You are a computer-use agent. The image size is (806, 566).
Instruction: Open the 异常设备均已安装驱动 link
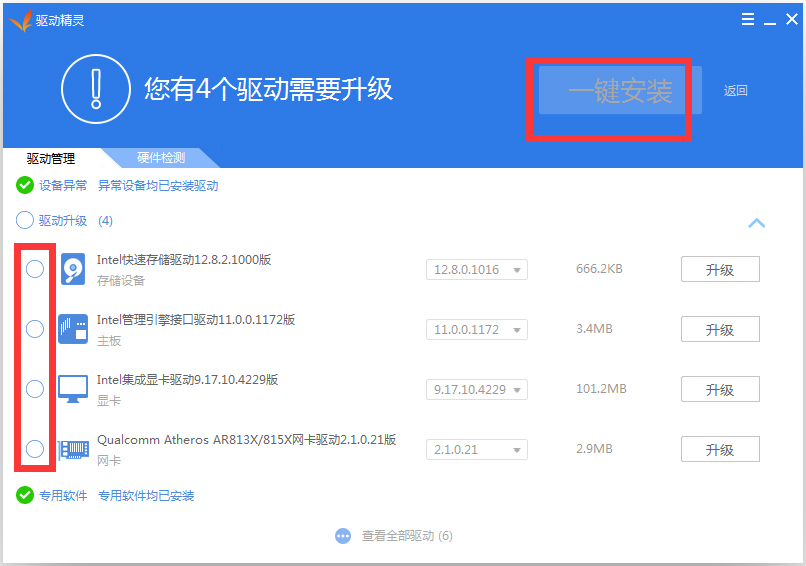(158, 185)
